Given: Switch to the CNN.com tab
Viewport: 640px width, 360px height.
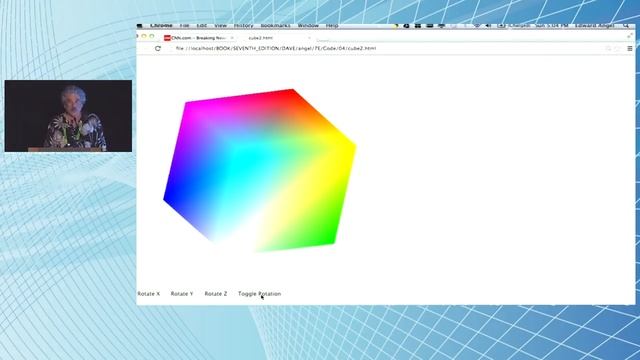Looking at the screenshot, I should (x=198, y=38).
